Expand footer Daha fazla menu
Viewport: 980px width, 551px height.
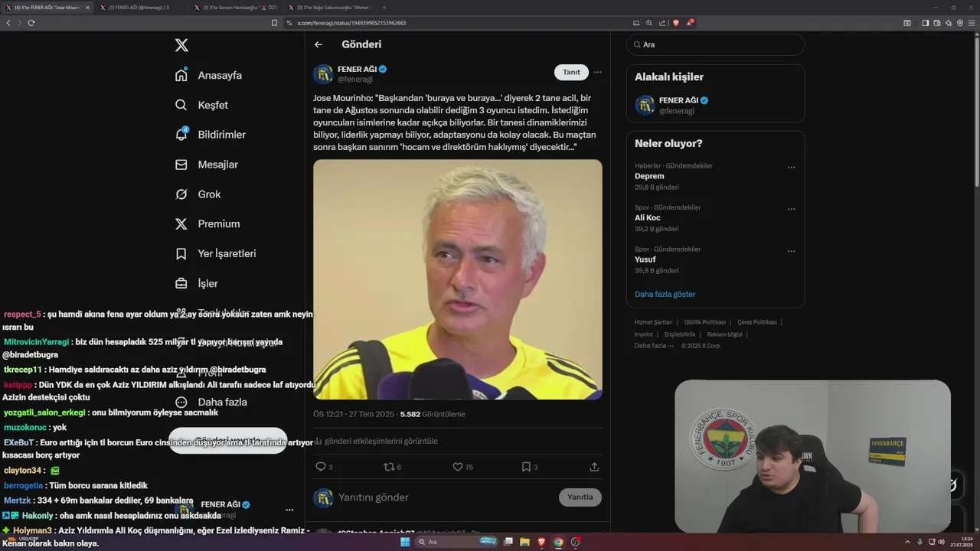pyautogui.click(x=654, y=346)
